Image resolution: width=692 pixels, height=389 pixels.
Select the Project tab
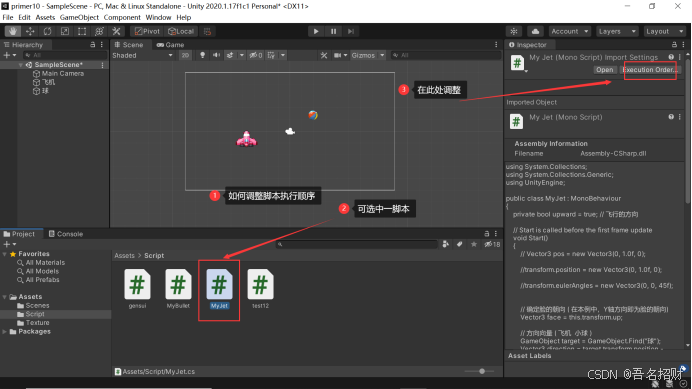point(19,234)
